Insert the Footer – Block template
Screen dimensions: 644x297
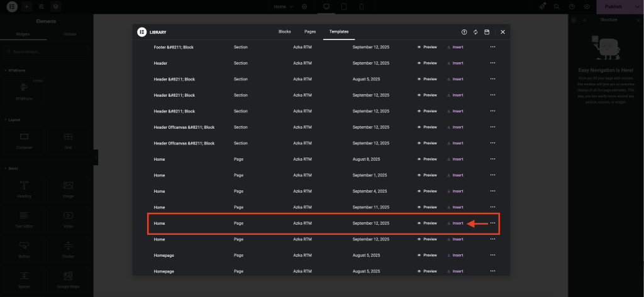coord(455,47)
